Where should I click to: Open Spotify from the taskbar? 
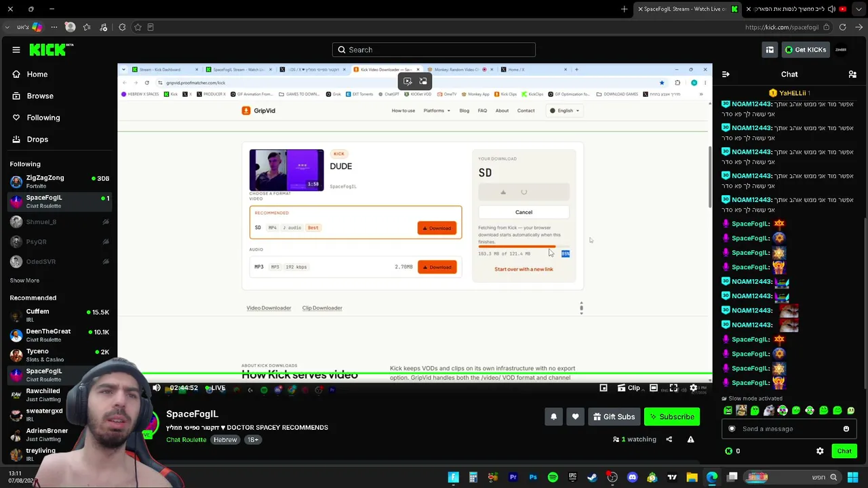[553, 477]
